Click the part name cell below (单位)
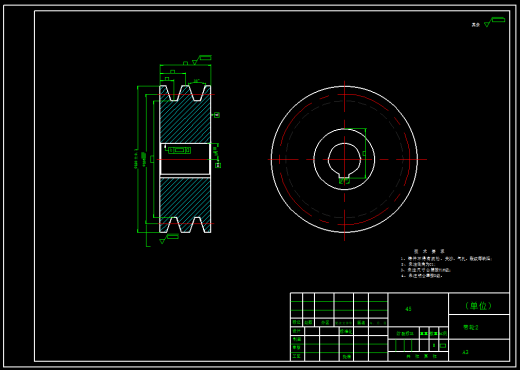This screenshot has height=370, width=520. (479, 327)
